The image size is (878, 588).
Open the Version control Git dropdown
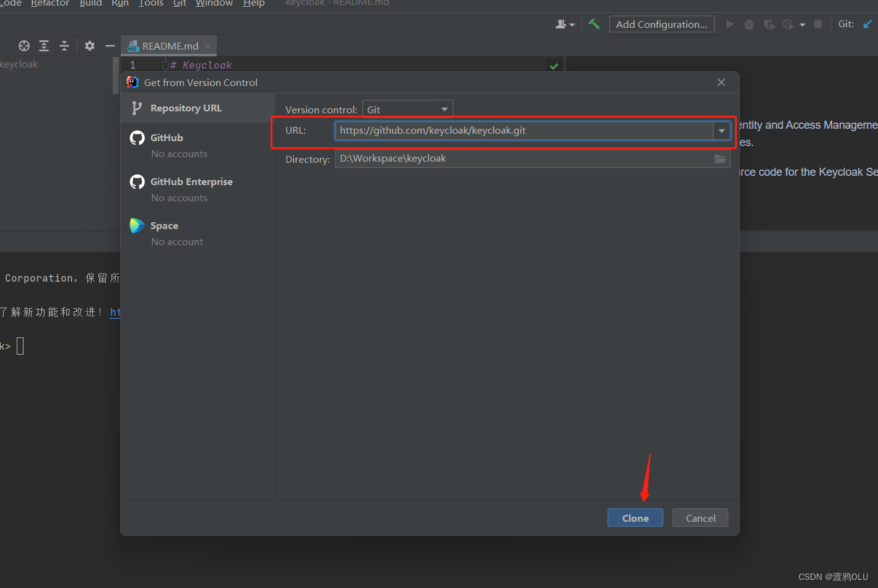(407, 109)
